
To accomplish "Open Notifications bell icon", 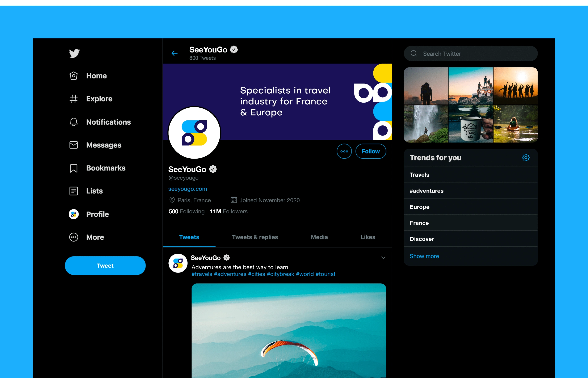I will click(x=73, y=122).
